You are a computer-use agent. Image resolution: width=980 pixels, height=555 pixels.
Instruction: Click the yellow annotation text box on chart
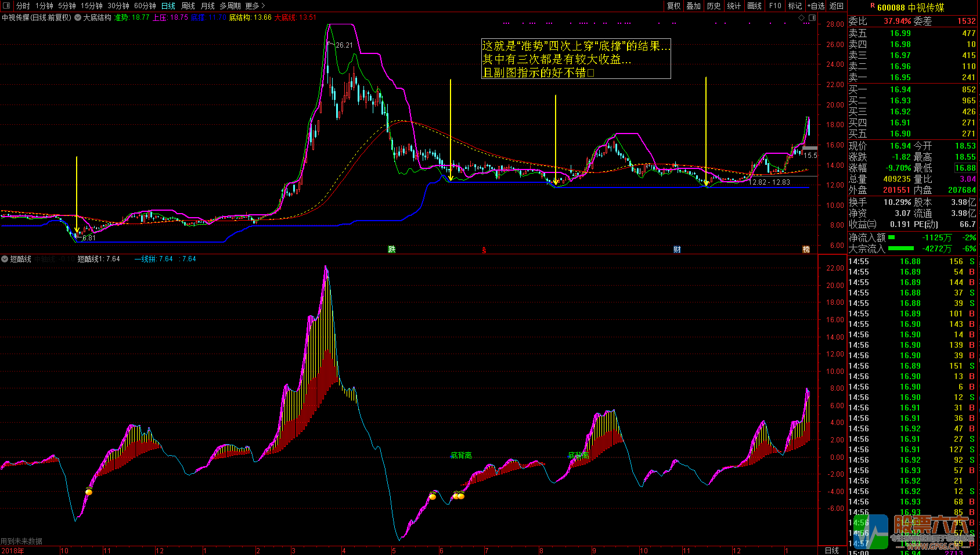[x=575, y=59]
